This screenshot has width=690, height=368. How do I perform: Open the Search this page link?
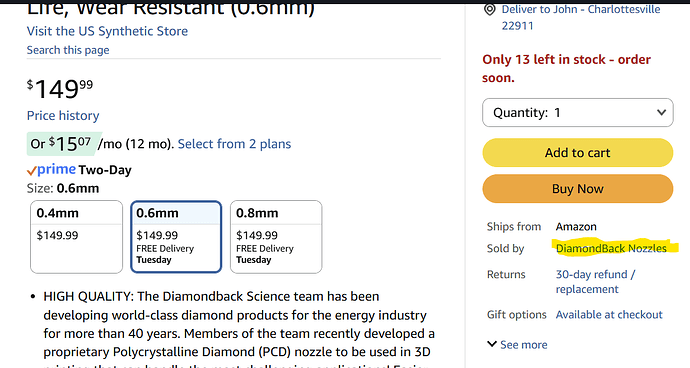click(68, 50)
